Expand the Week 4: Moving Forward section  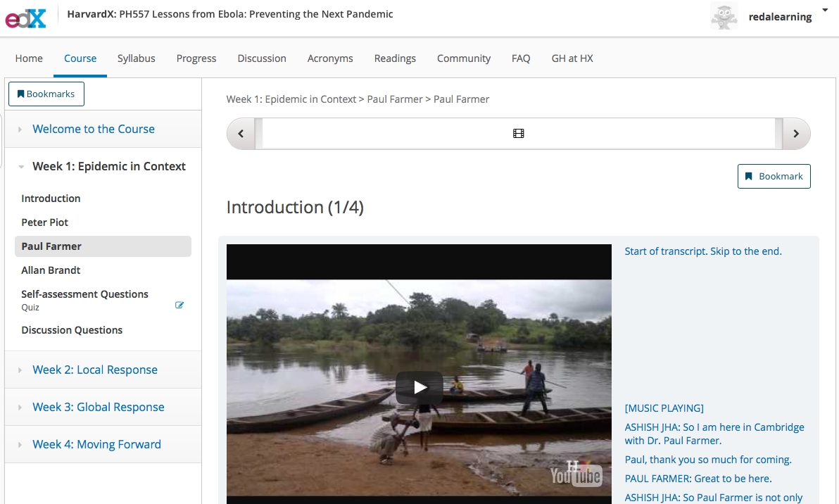tap(96, 444)
